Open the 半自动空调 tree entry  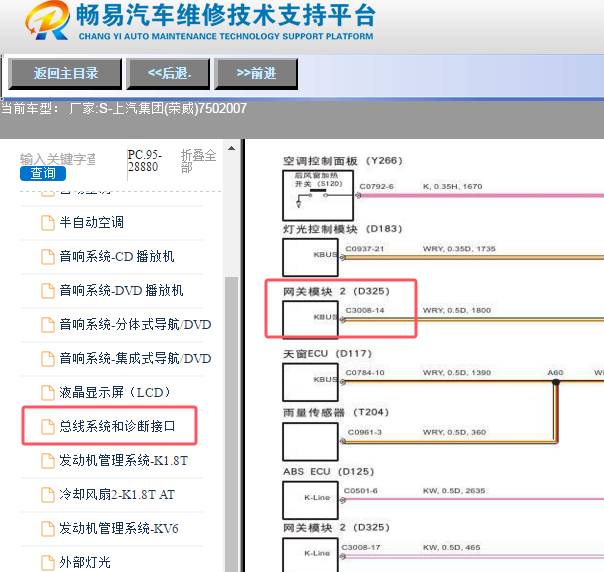click(x=92, y=223)
